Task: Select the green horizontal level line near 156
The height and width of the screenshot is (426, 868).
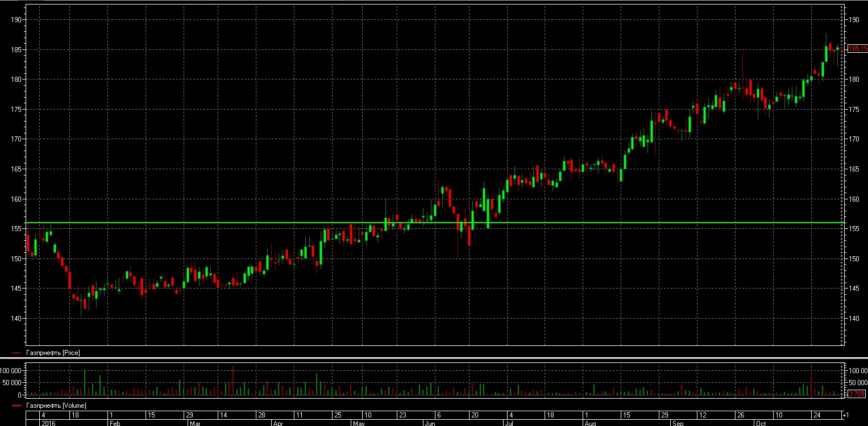Action: click(434, 223)
